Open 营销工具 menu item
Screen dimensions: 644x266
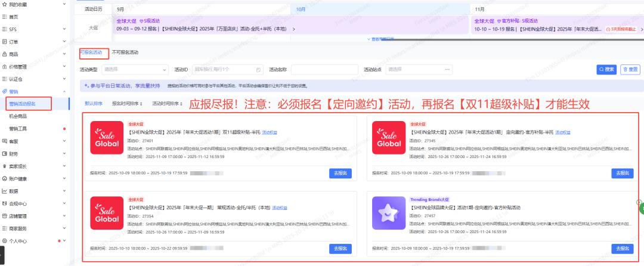point(18,128)
